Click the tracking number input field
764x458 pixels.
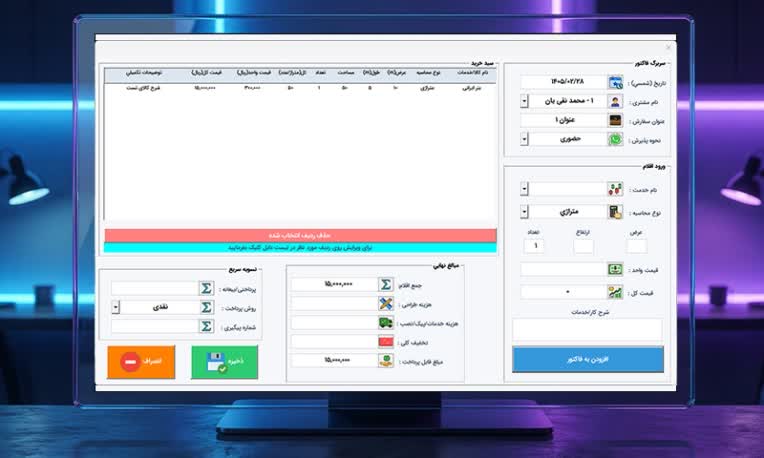155,326
